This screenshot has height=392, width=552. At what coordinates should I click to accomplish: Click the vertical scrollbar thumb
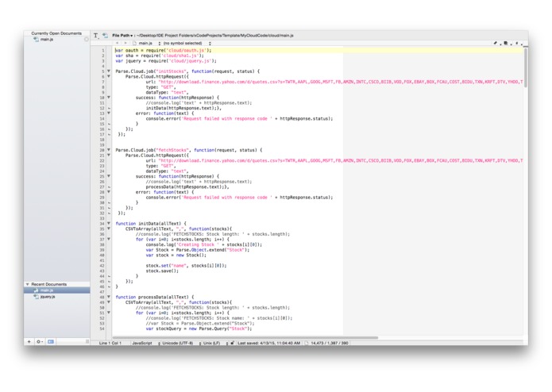coord(526,67)
